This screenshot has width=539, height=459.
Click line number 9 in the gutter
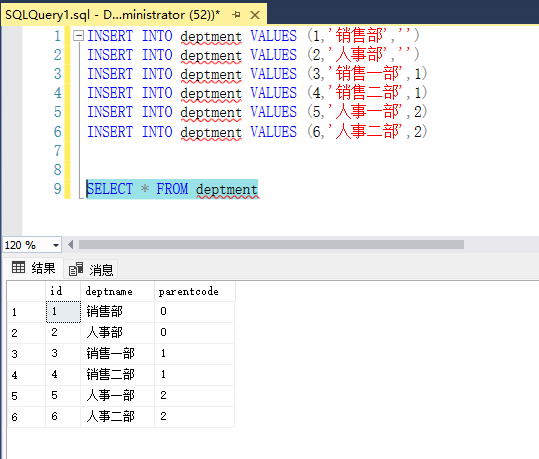pos(57,188)
